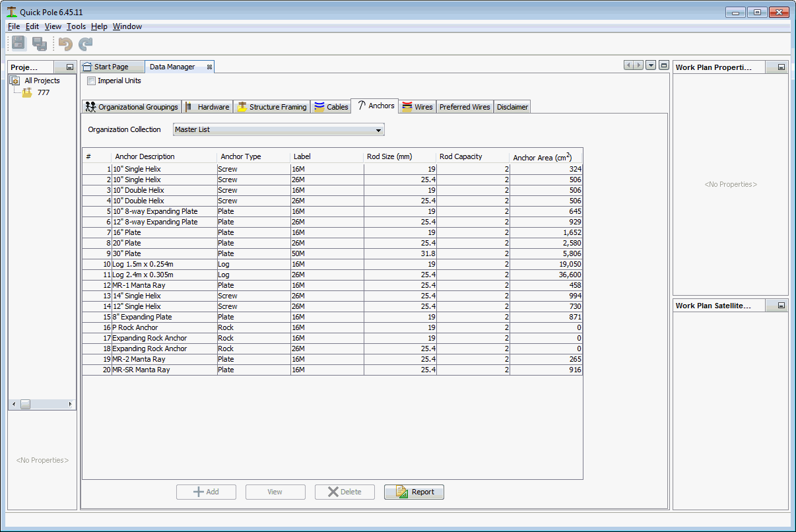This screenshot has height=532, width=796.
Task: Maximize the editor window icon
Action: coord(664,65)
